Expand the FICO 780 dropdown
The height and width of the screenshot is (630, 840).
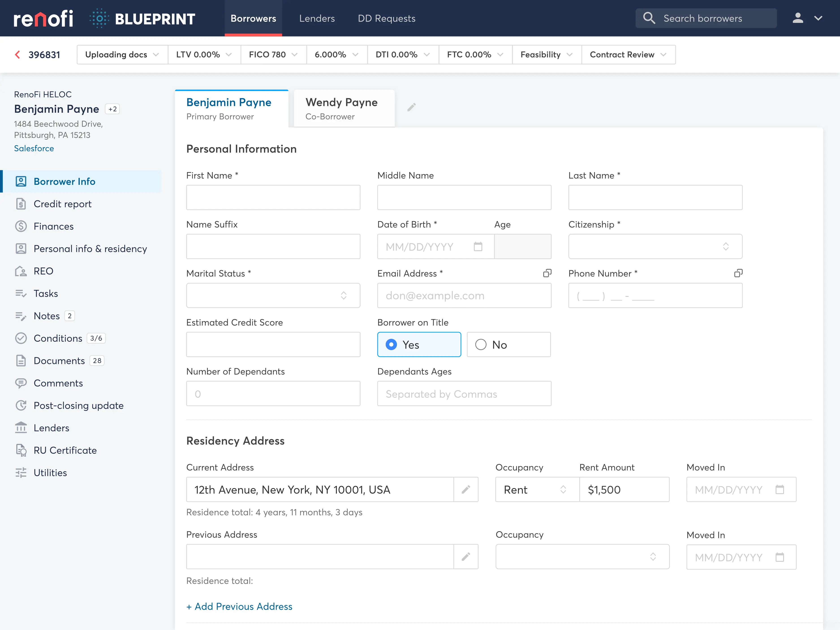click(274, 55)
